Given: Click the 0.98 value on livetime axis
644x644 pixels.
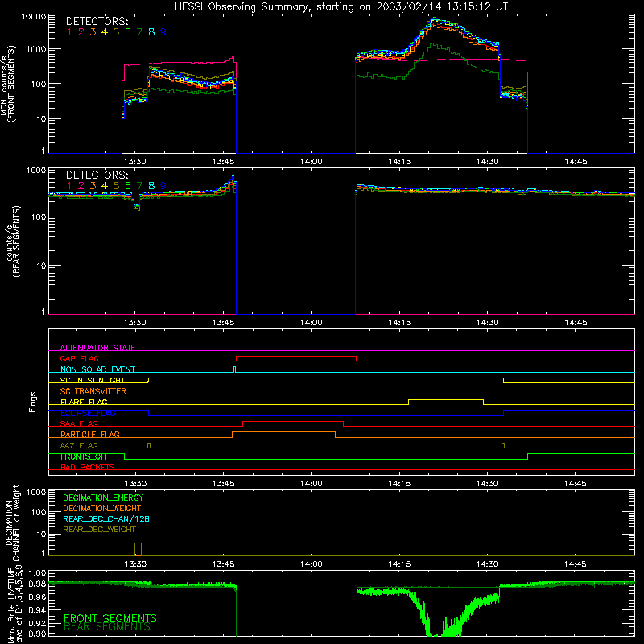Looking at the screenshot, I should click(x=37, y=584).
